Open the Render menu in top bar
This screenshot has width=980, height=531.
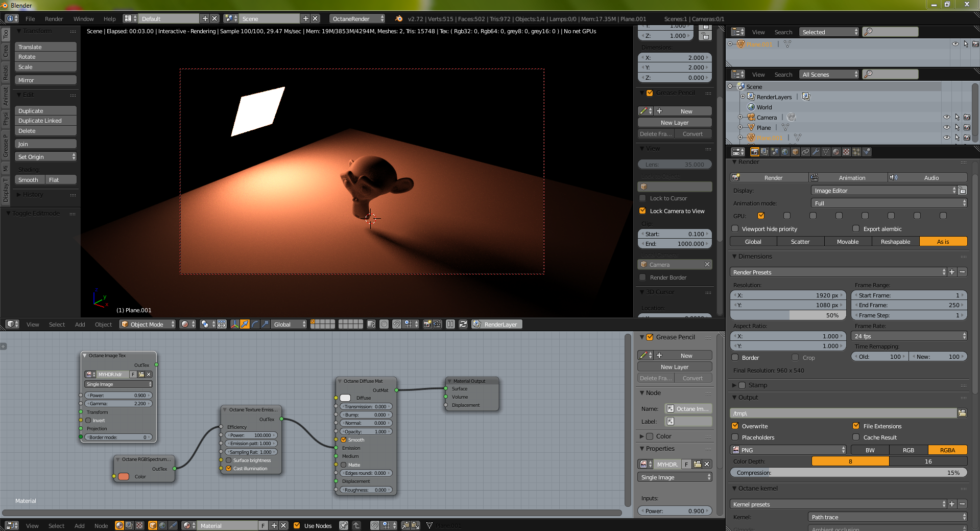pyautogui.click(x=54, y=19)
